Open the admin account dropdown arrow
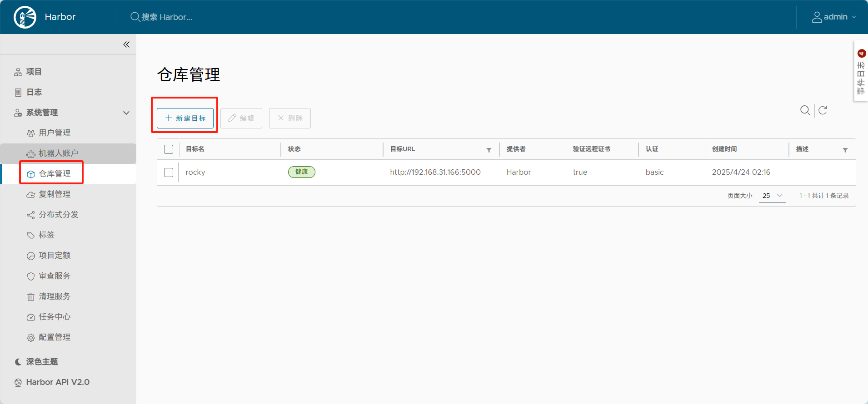The width and height of the screenshot is (868, 404). pos(854,17)
